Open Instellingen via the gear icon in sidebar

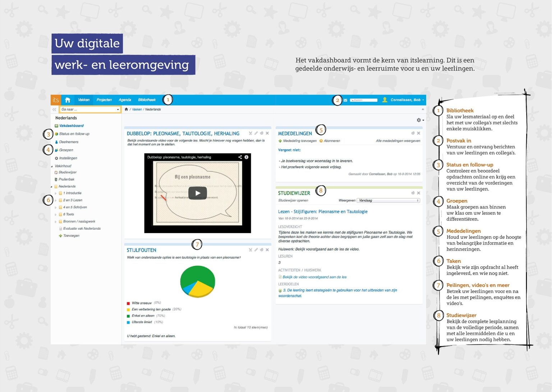56,158
